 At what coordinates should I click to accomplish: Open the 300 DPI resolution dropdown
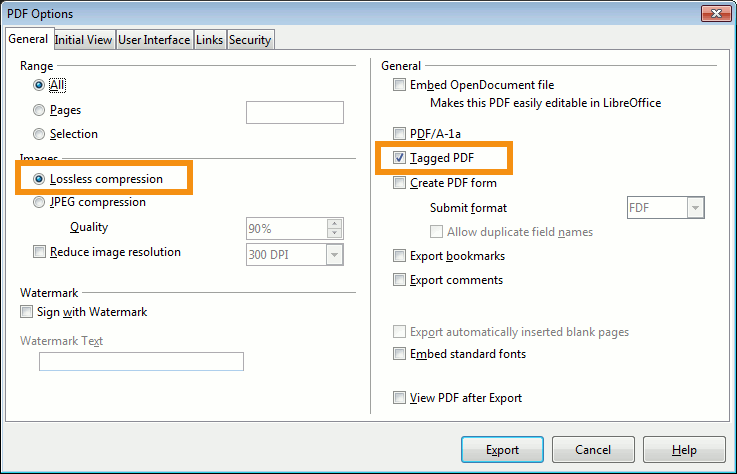(x=334, y=255)
